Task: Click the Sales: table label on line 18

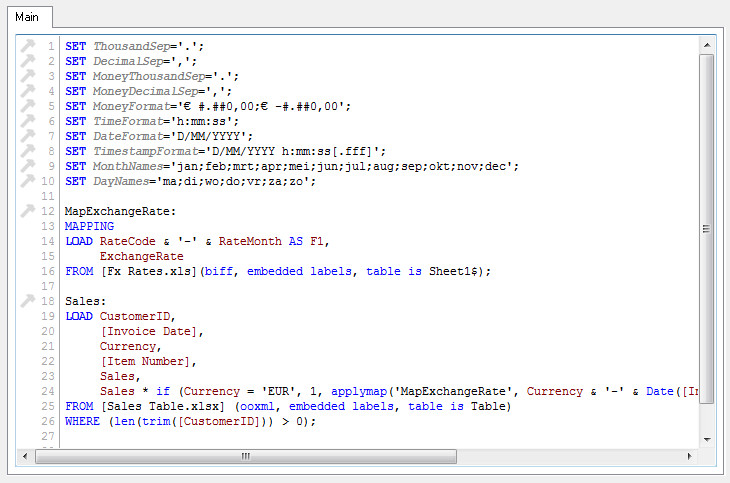Action: [86, 301]
